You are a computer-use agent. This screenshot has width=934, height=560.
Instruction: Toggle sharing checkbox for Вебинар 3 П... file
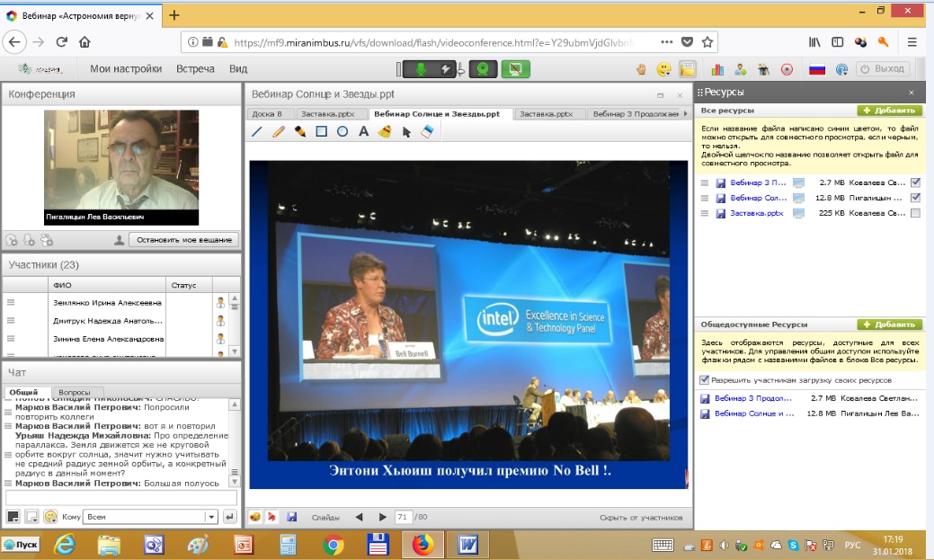click(915, 182)
